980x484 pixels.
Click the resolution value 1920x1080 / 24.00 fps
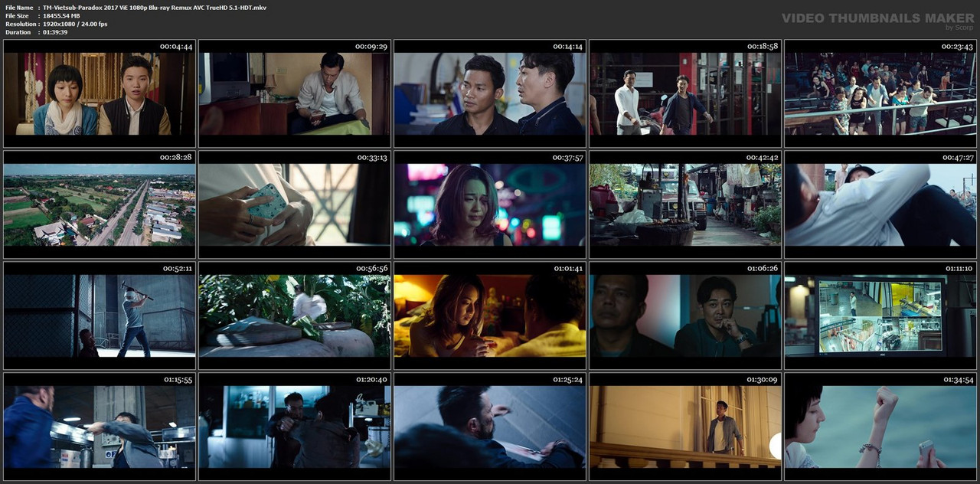(75, 25)
